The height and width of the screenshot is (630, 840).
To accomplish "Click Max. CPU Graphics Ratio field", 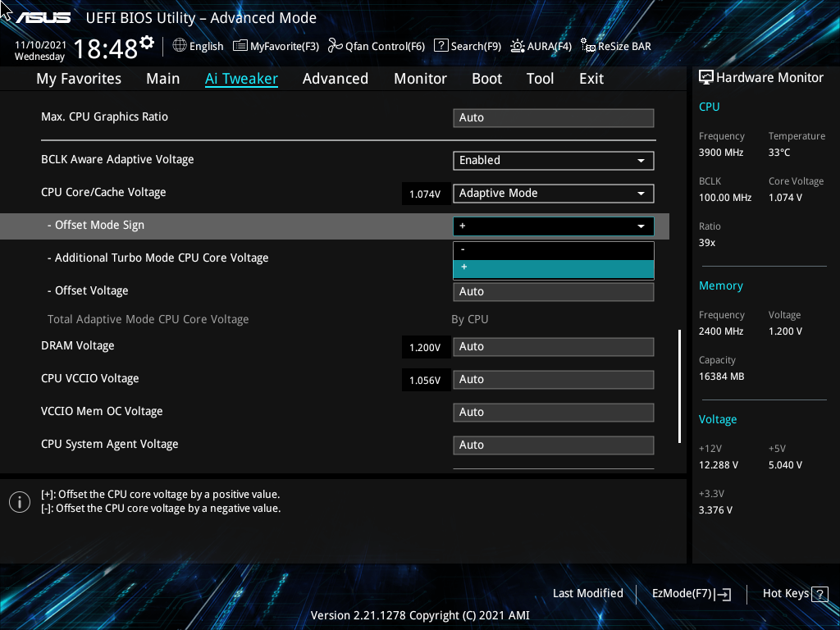I will [x=554, y=118].
